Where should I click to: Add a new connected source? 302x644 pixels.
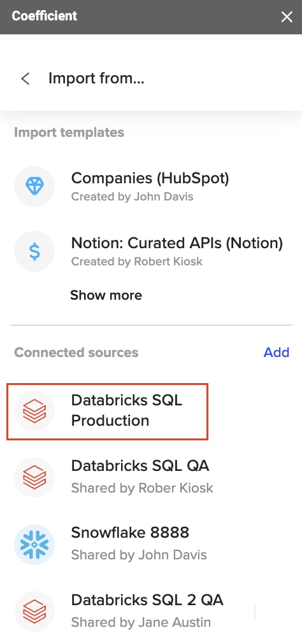point(277,353)
